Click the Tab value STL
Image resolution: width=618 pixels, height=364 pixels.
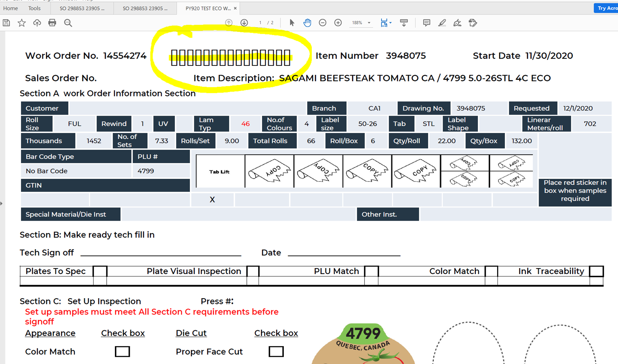tap(428, 124)
